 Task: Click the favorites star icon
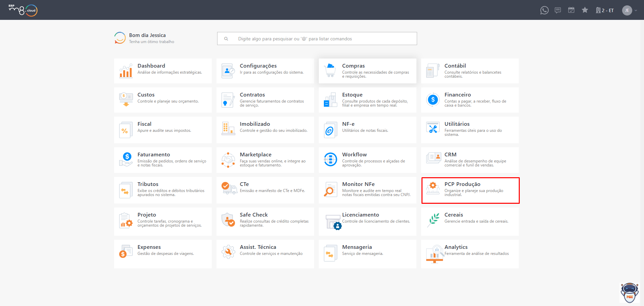click(585, 10)
